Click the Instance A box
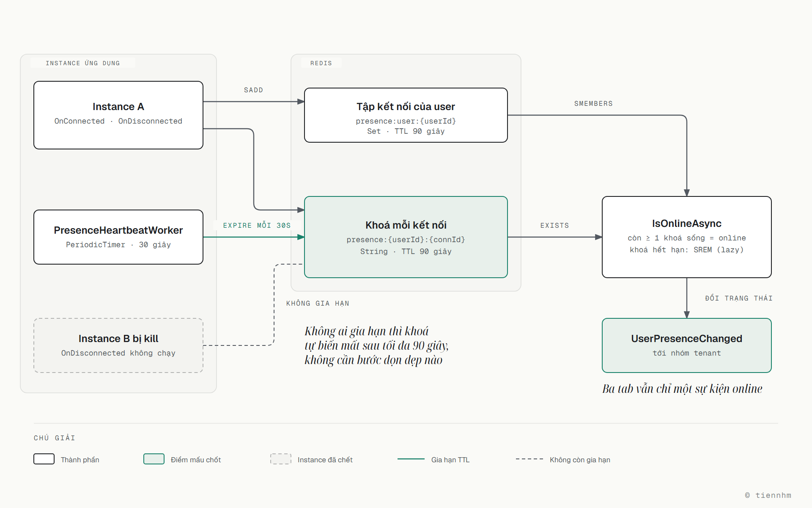The image size is (812, 508). click(118, 115)
